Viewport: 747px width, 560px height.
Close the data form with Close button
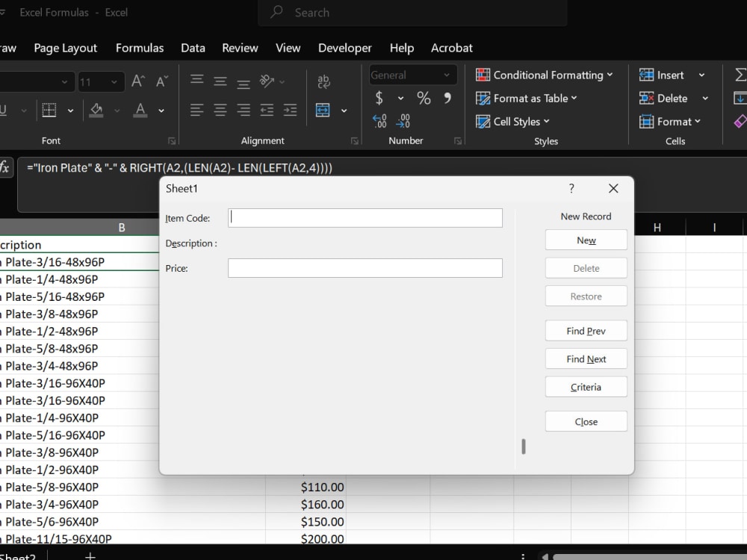pyautogui.click(x=586, y=421)
